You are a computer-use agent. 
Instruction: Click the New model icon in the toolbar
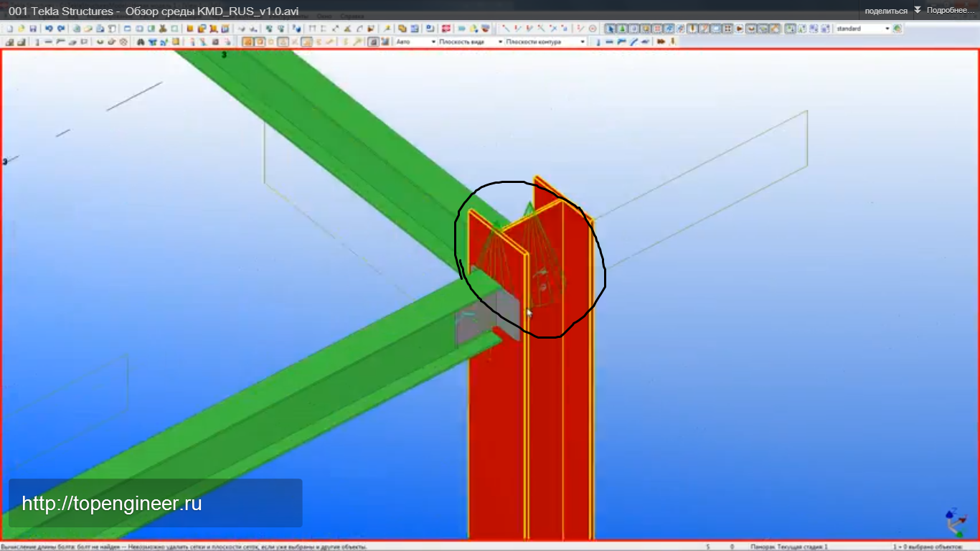[x=10, y=29]
